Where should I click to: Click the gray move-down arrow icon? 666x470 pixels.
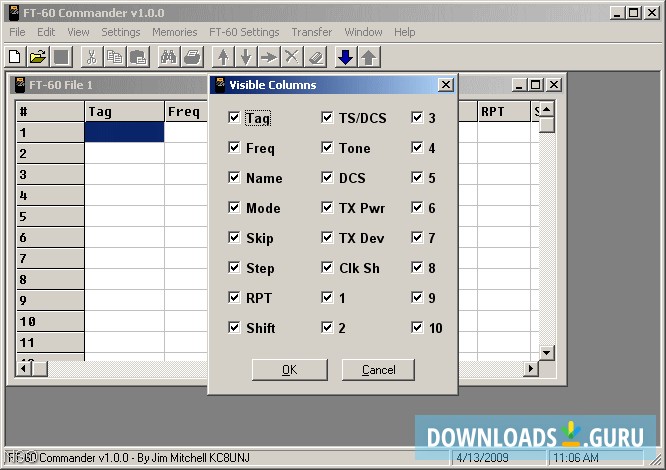click(x=246, y=57)
